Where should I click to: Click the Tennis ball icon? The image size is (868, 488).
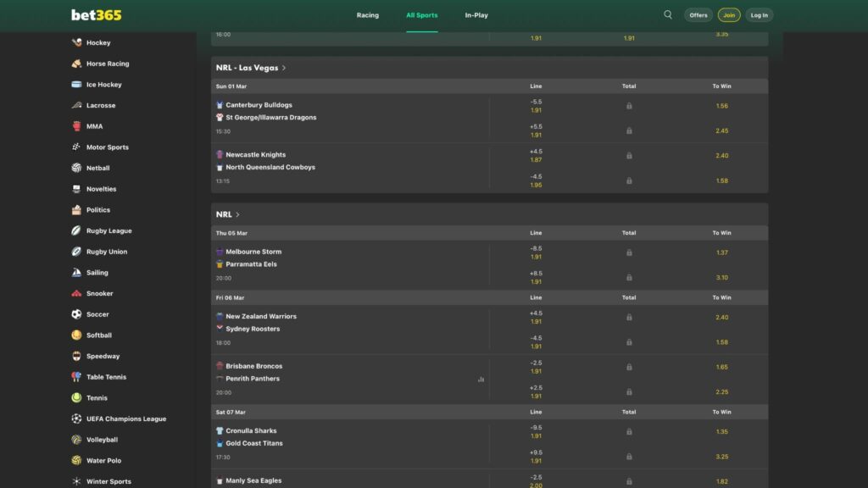tap(77, 398)
